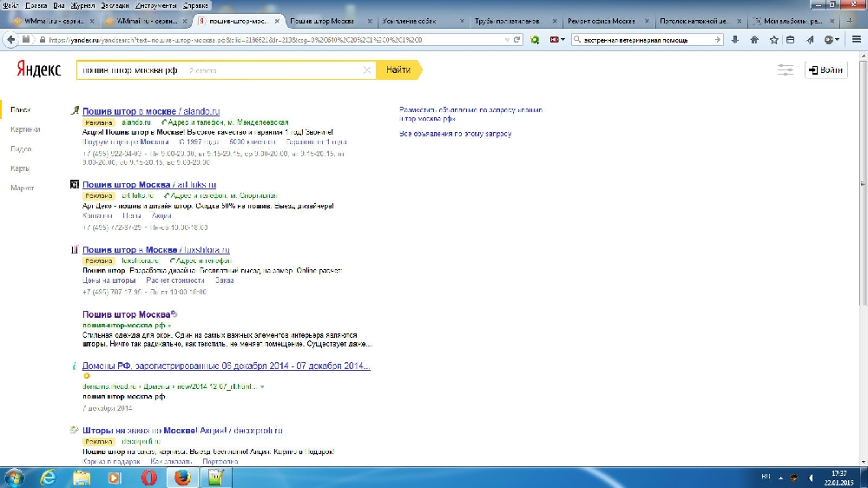
Task: Expand the red toolbar button dropdown arrow
Action: pyautogui.click(x=563, y=40)
